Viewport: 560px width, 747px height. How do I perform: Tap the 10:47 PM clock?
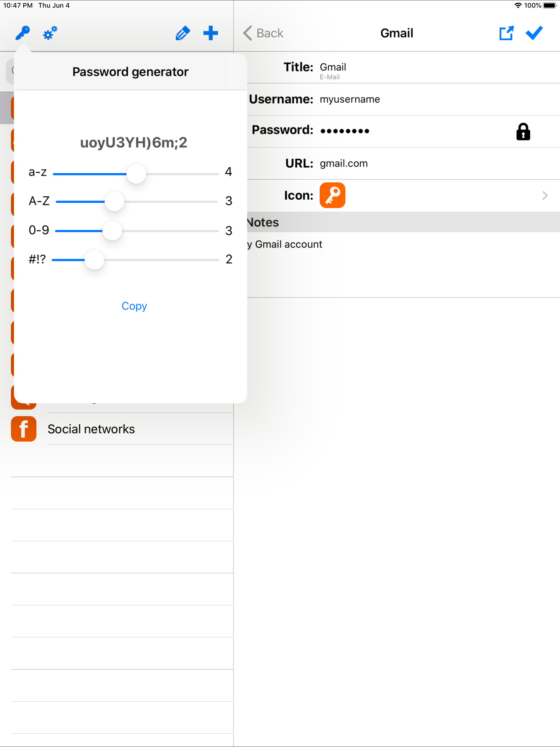point(18,5)
